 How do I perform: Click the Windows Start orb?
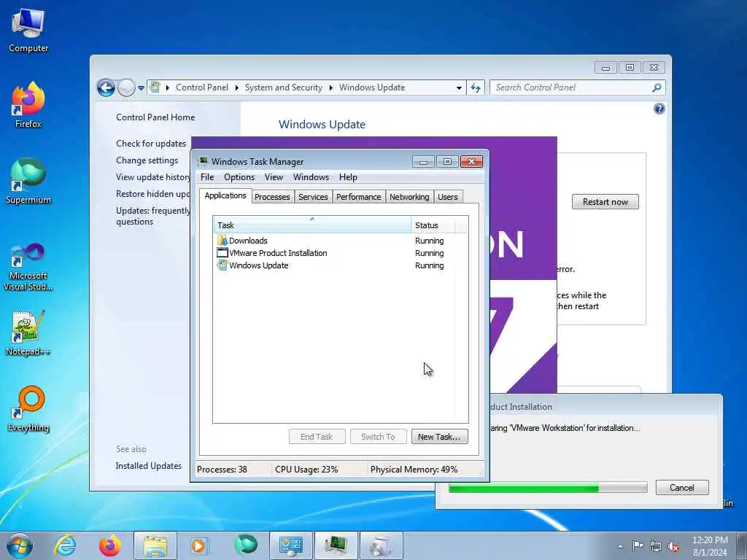(x=20, y=545)
